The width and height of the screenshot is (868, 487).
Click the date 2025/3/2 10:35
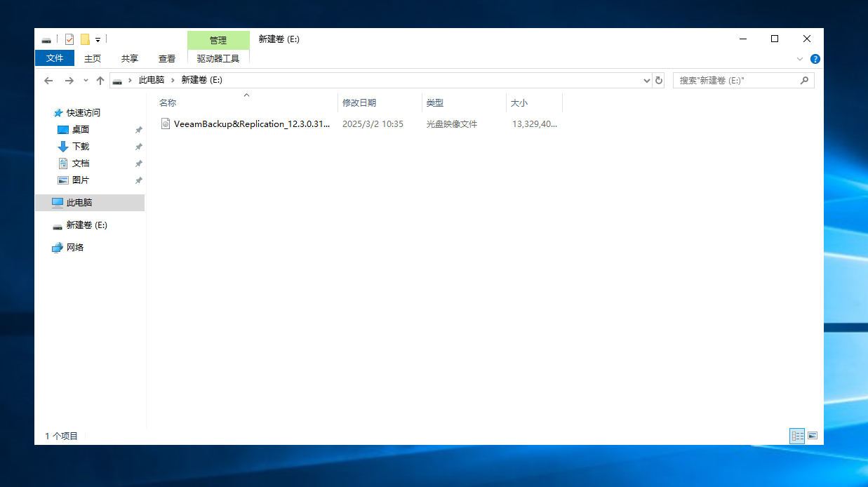pyautogui.click(x=373, y=124)
